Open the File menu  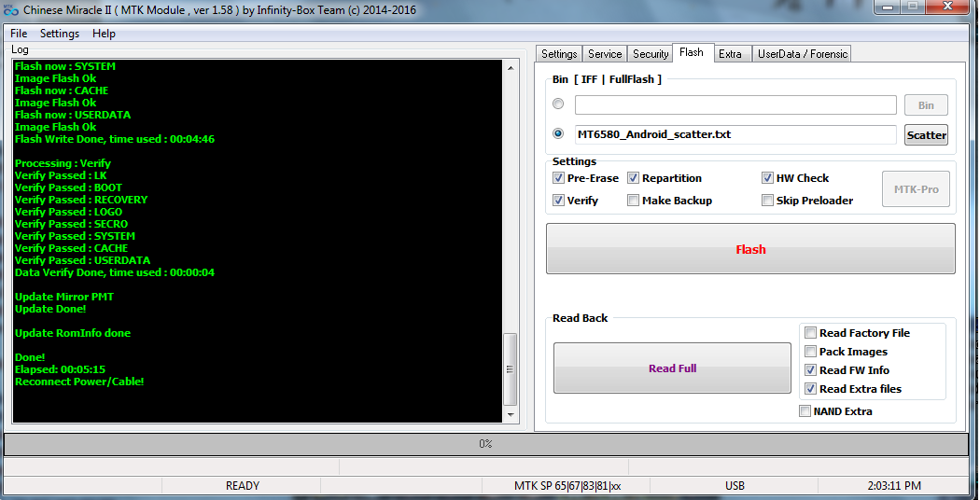click(x=19, y=34)
